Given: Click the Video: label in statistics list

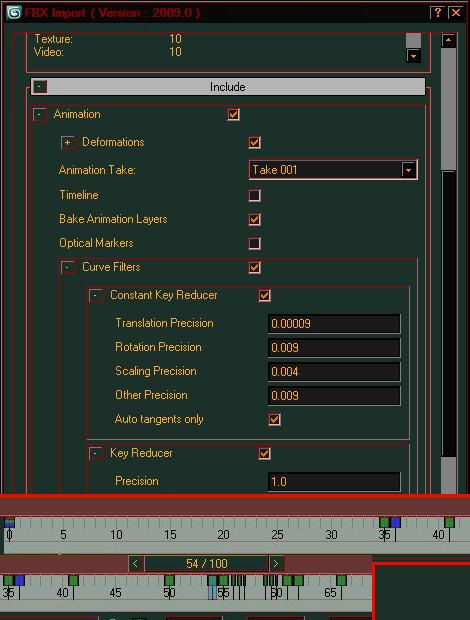Looking at the screenshot, I should coord(49,52).
